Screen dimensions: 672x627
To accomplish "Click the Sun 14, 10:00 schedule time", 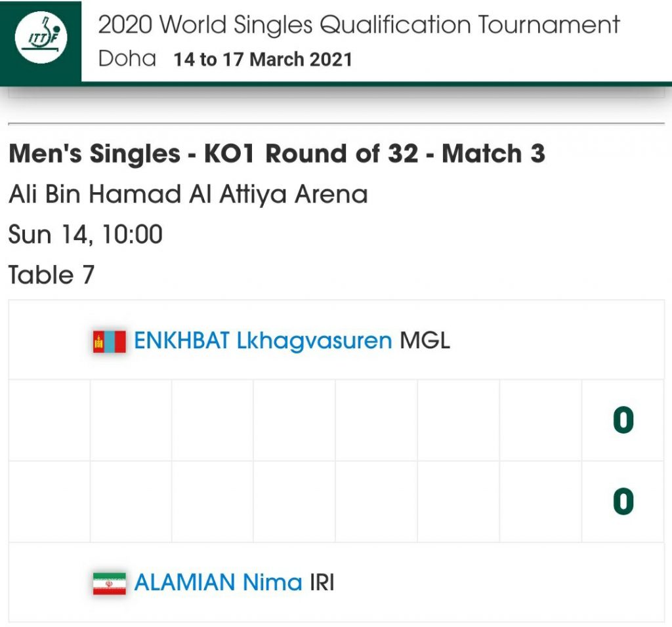I will pyautogui.click(x=85, y=234).
